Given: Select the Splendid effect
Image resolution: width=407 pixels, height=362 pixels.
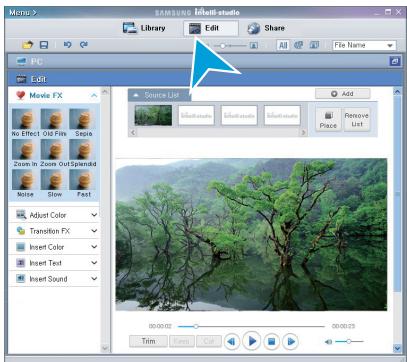Looking at the screenshot, I should (83, 153).
